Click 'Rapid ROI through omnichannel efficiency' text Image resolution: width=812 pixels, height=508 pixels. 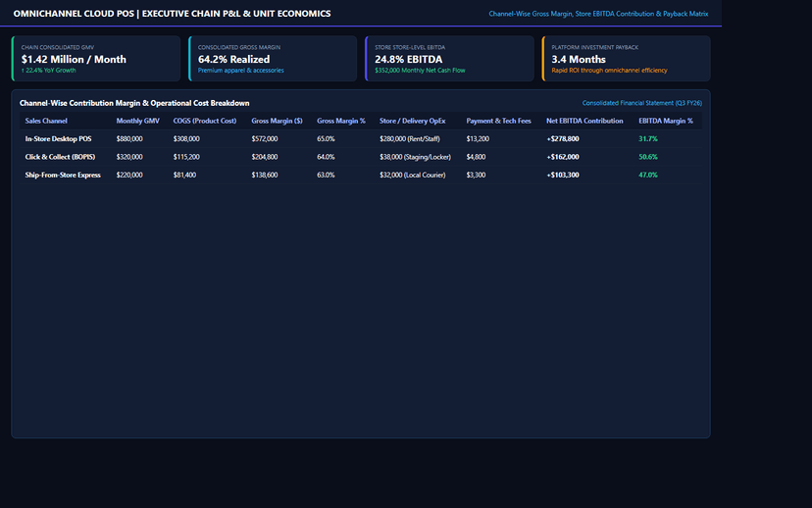[x=610, y=71]
